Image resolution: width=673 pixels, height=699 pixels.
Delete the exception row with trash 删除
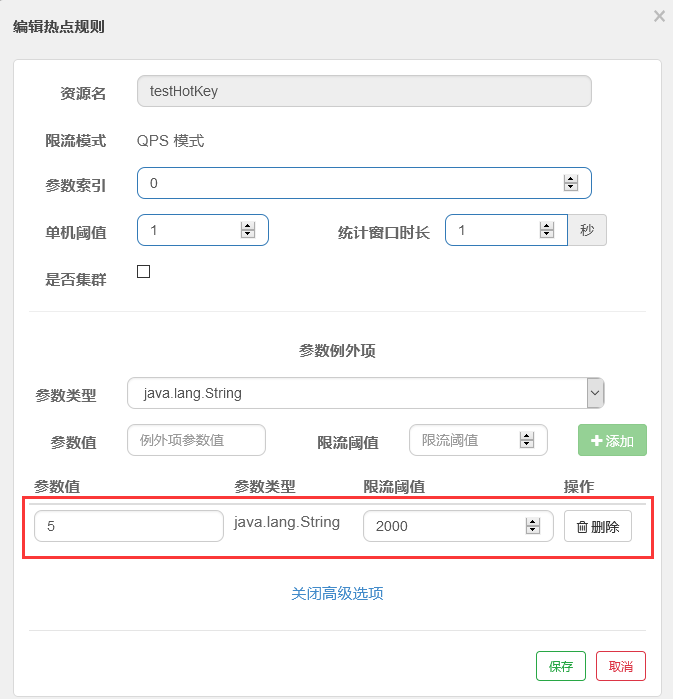[x=598, y=526]
